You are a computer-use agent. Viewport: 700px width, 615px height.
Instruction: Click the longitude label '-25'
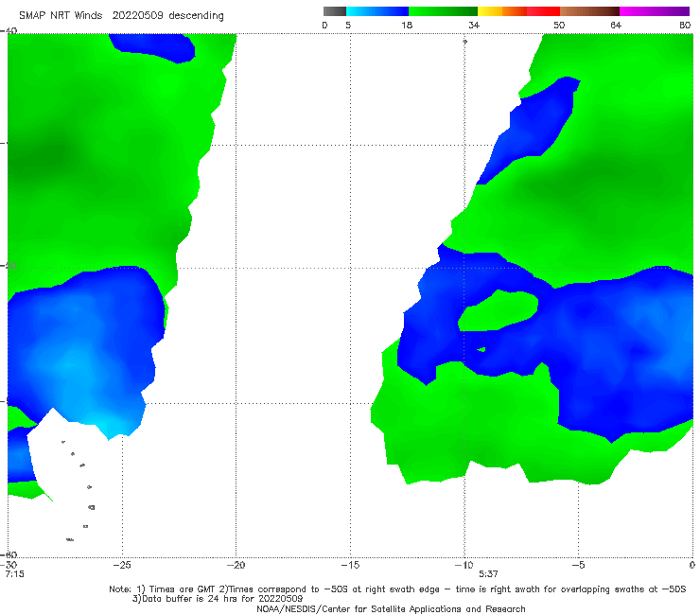point(122,565)
